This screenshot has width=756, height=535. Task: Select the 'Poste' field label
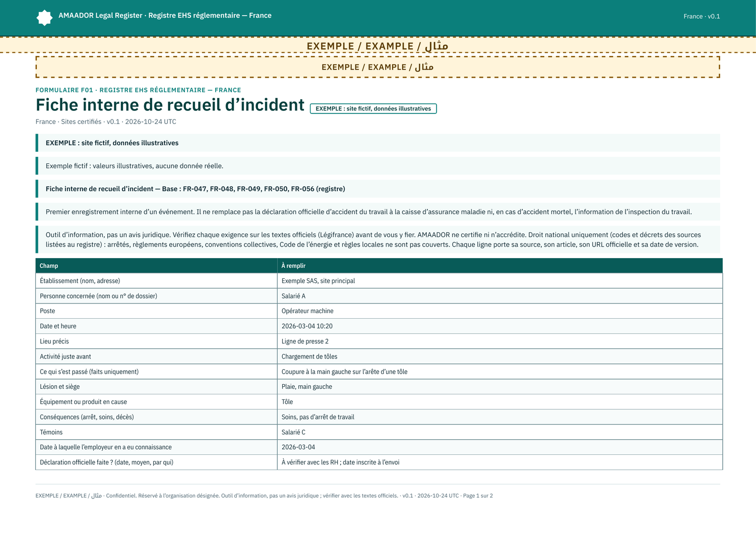click(x=47, y=311)
